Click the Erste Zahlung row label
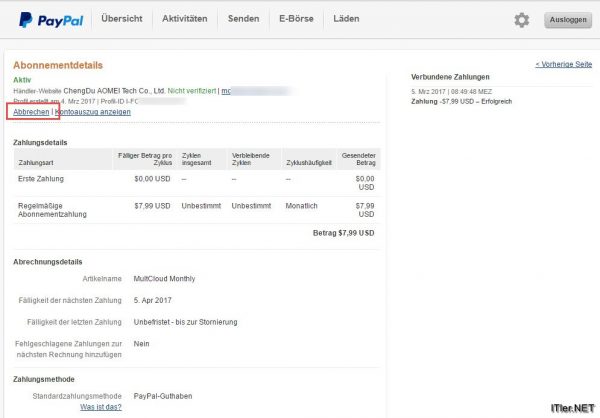The height and width of the screenshot is (418, 600). coord(41,179)
